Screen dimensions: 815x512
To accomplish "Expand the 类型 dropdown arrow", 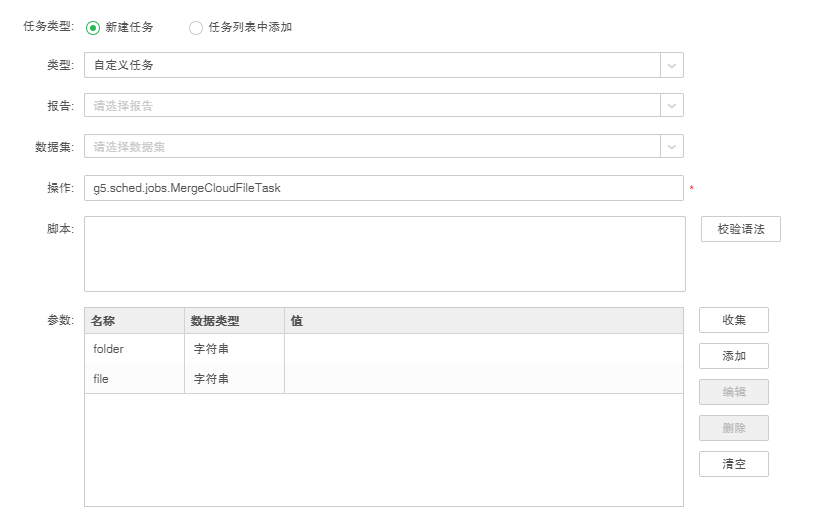I will (x=671, y=65).
